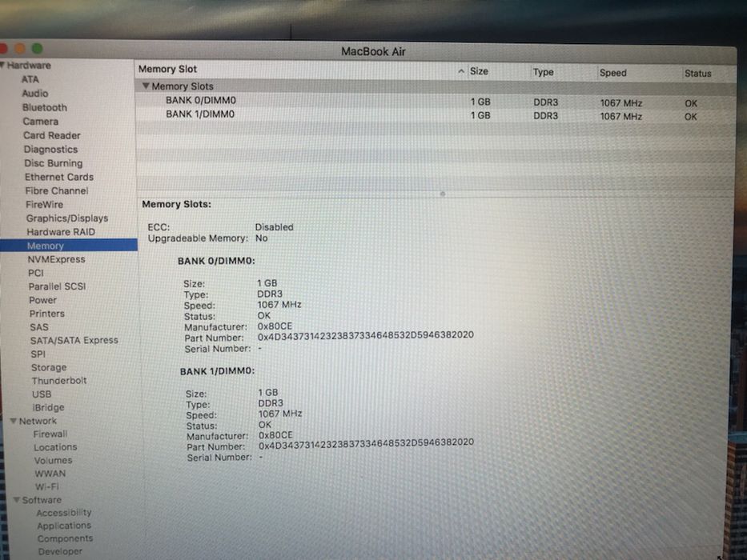Click BANK 0/DIMM0 manufacturer 0x80CE
Screen dimensions: 747x560
pyautogui.click(x=275, y=326)
